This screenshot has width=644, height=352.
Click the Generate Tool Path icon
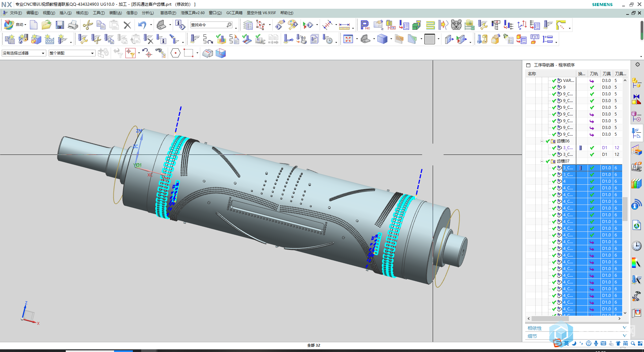[195, 39]
